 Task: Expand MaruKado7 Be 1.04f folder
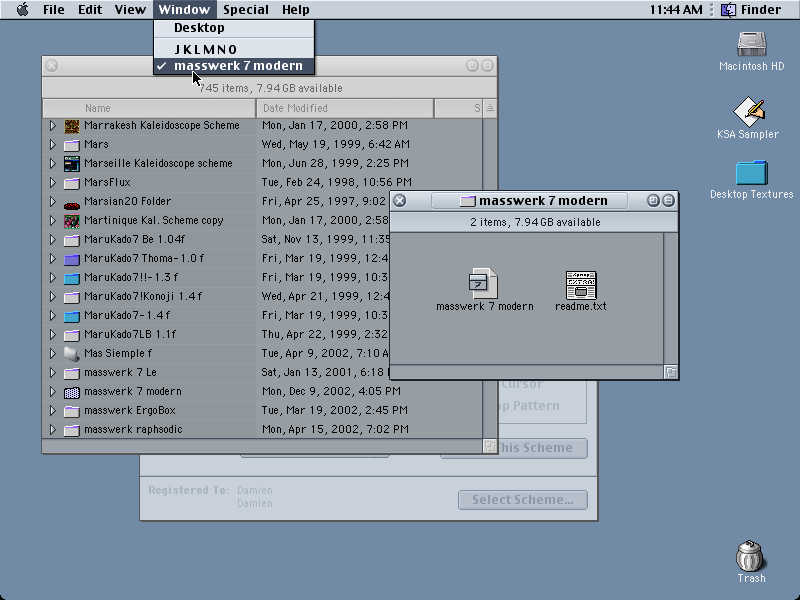click(53, 239)
